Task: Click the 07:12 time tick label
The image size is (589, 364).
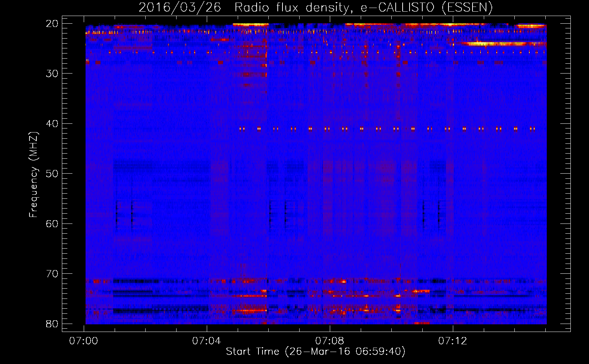Action: [453, 341]
